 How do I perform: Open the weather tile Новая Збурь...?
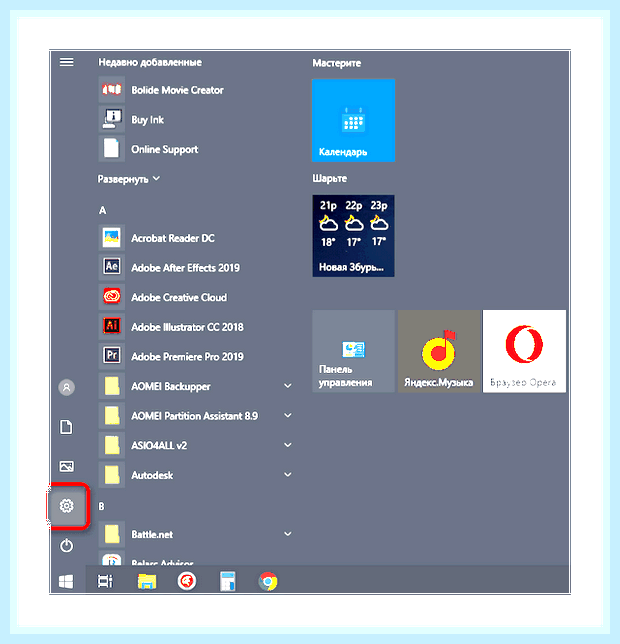pyautogui.click(x=354, y=236)
